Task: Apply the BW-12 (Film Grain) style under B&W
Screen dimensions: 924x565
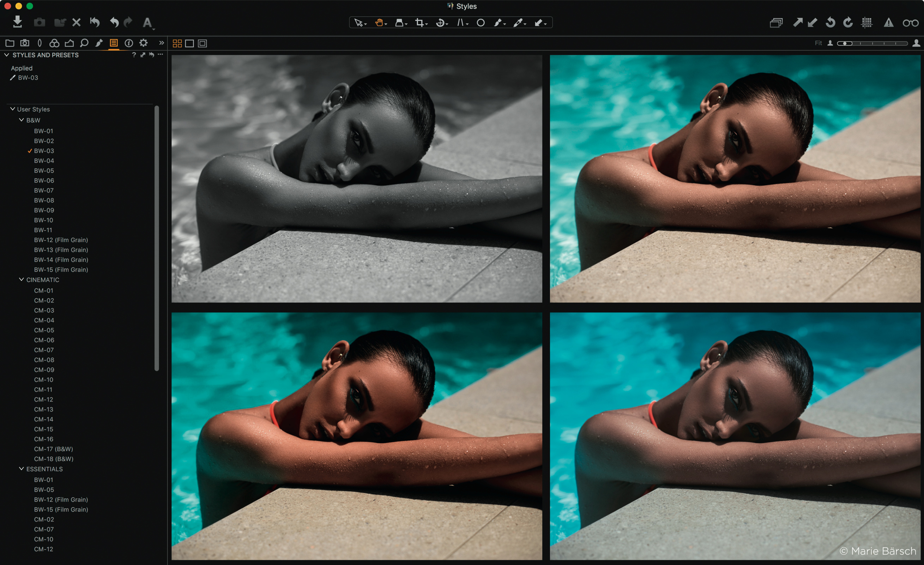Action: pos(61,240)
